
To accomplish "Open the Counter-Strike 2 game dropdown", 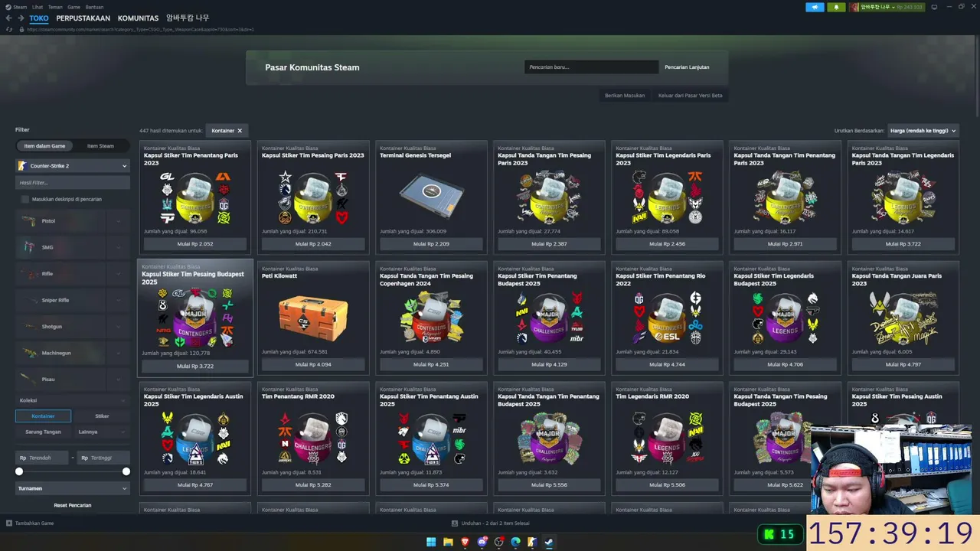I will pyautogui.click(x=73, y=166).
